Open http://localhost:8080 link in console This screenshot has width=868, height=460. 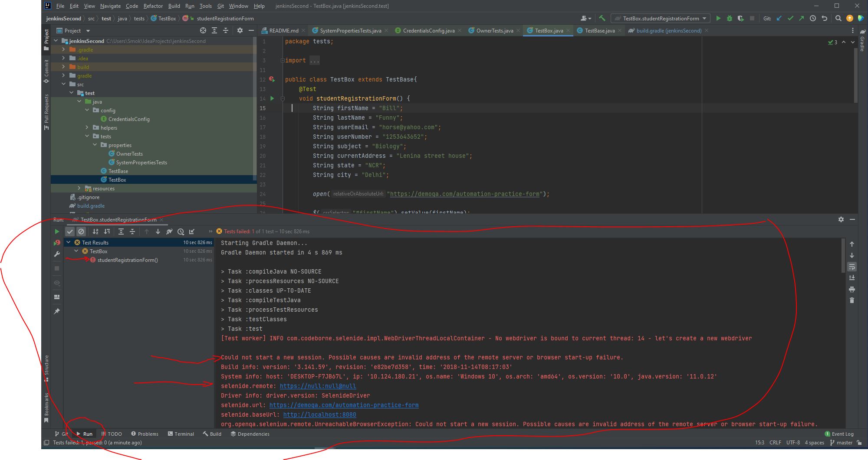(x=319, y=414)
